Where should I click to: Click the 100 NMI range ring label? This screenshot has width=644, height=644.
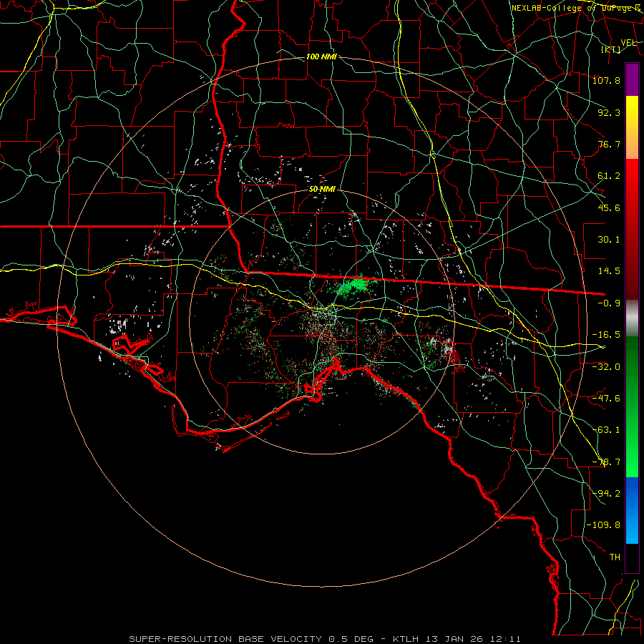321,57
